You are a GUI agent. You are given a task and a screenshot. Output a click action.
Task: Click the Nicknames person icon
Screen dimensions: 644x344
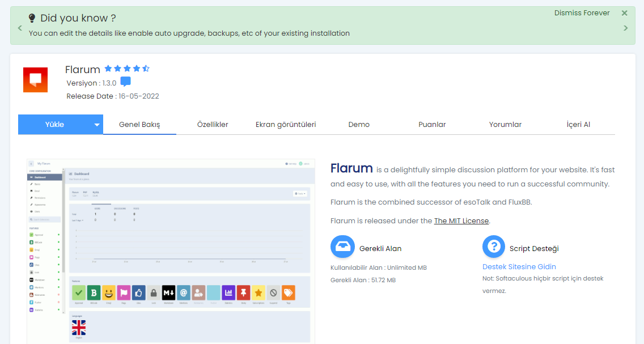198,292
